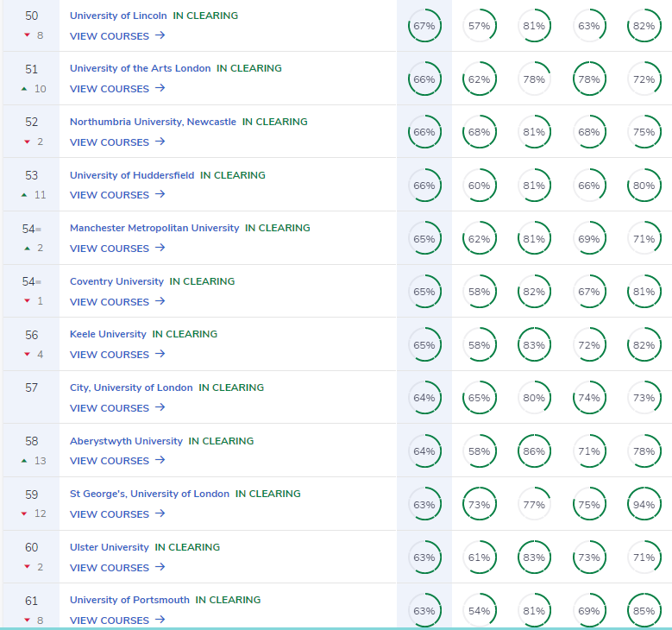Click Portsmouth's 85% score circle
Image resolution: width=672 pixels, height=630 pixels.
tap(644, 611)
